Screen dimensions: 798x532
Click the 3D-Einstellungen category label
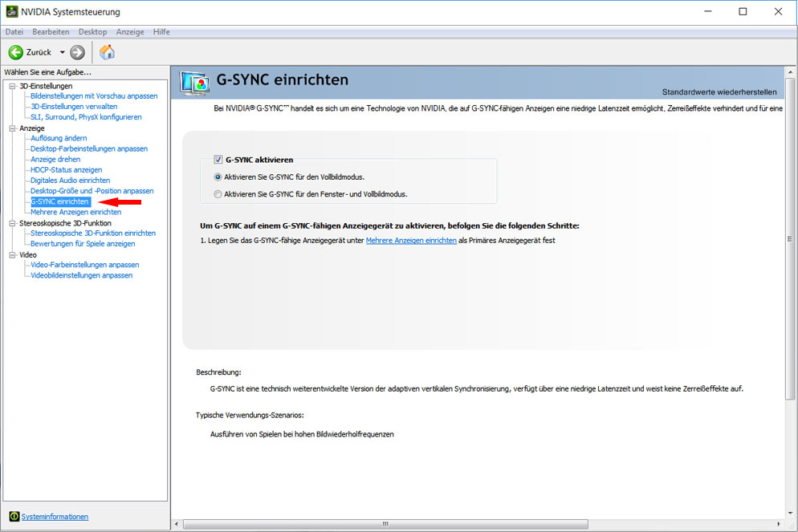pos(46,87)
